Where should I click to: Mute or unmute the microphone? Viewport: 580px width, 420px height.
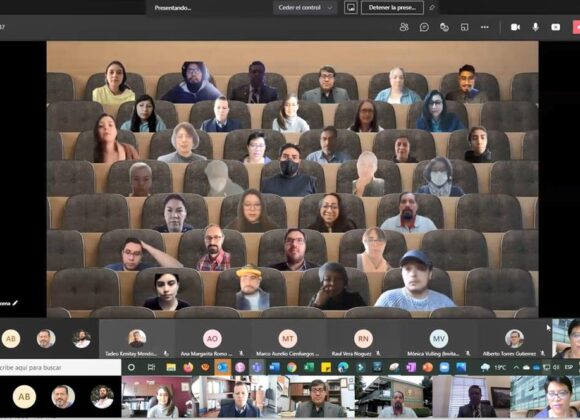coord(535,27)
